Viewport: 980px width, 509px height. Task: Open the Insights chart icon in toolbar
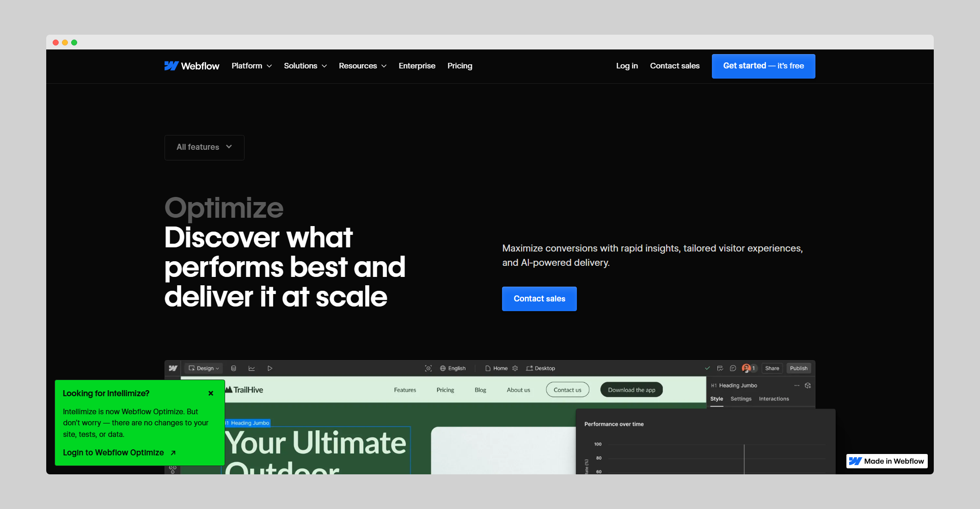(251, 368)
